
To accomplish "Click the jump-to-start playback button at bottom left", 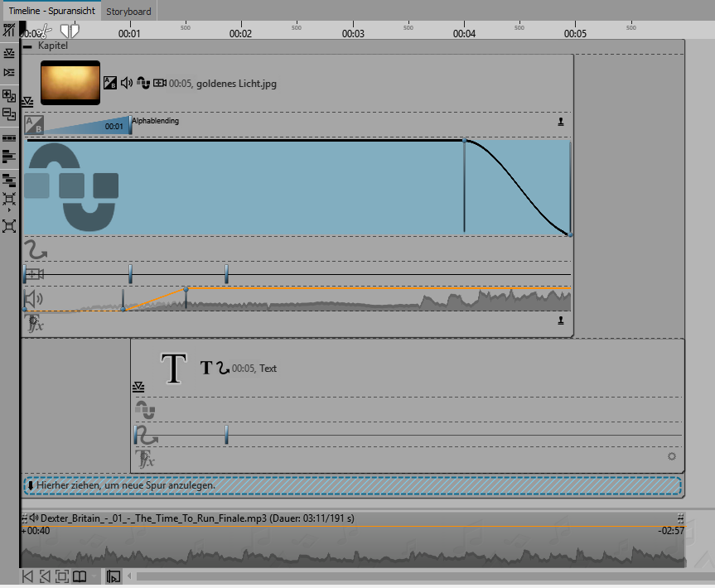I will point(27,576).
